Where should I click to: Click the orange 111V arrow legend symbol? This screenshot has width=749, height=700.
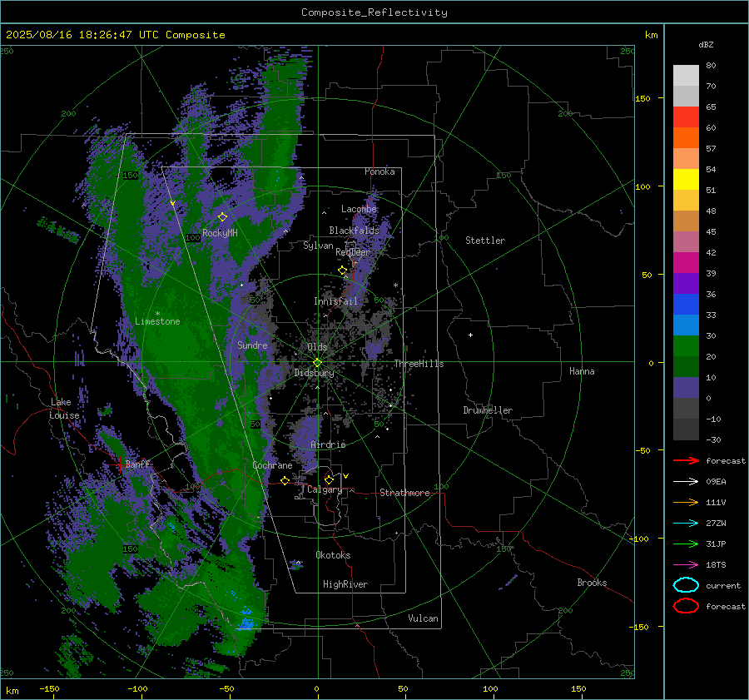click(686, 502)
